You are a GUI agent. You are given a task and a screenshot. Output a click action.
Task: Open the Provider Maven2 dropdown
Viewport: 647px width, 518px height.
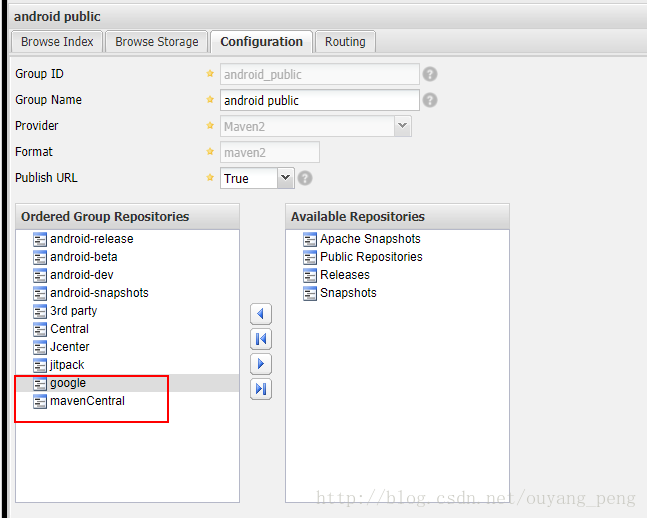click(x=402, y=126)
